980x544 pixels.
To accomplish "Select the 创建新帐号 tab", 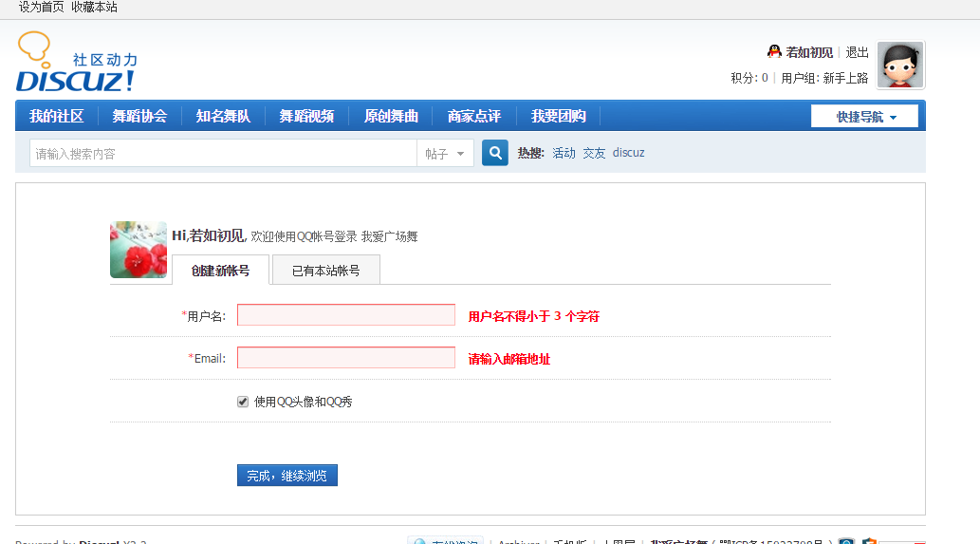I will [221, 271].
